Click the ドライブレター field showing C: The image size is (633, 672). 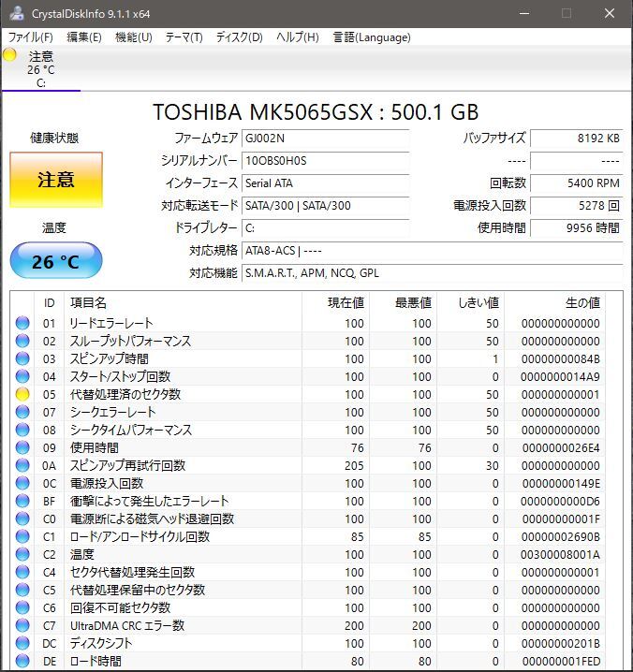pyautogui.click(x=326, y=228)
